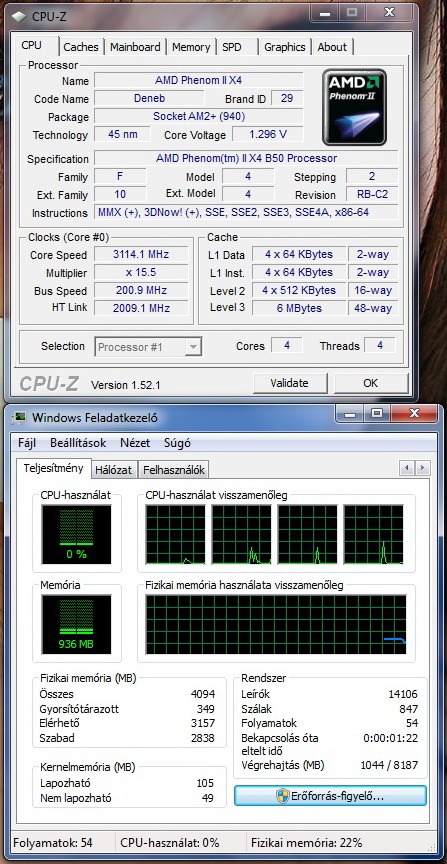Open the Fájl menu
Screen dimensions: 447x864
[x=27, y=443]
